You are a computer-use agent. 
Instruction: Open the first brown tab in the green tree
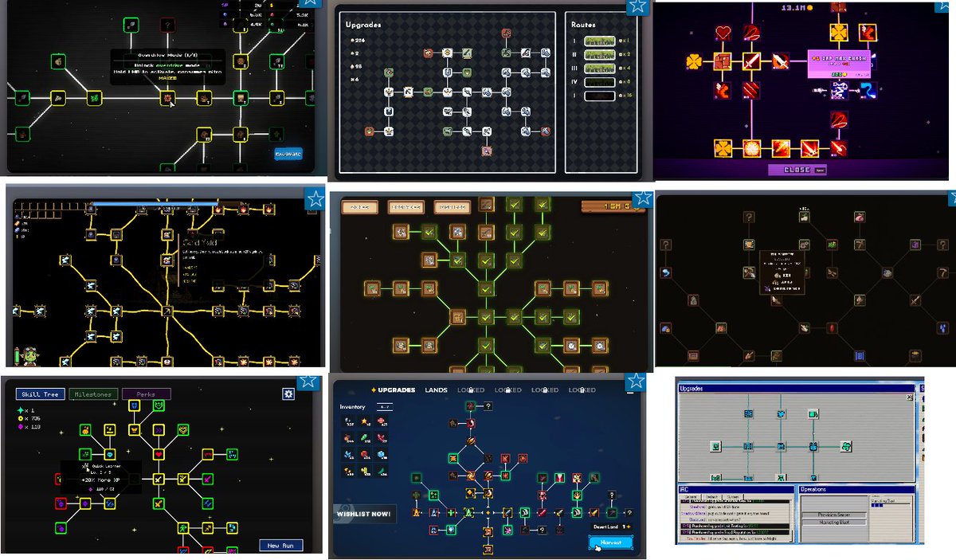point(359,207)
